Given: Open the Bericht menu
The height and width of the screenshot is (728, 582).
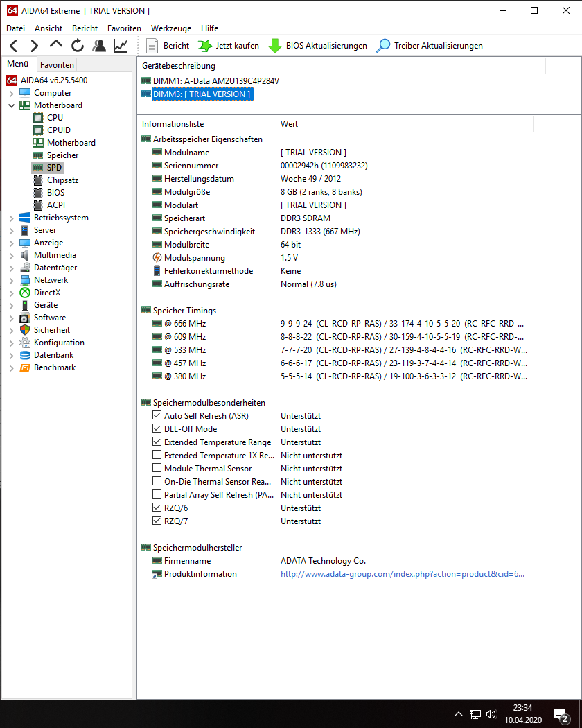Looking at the screenshot, I should point(85,28).
